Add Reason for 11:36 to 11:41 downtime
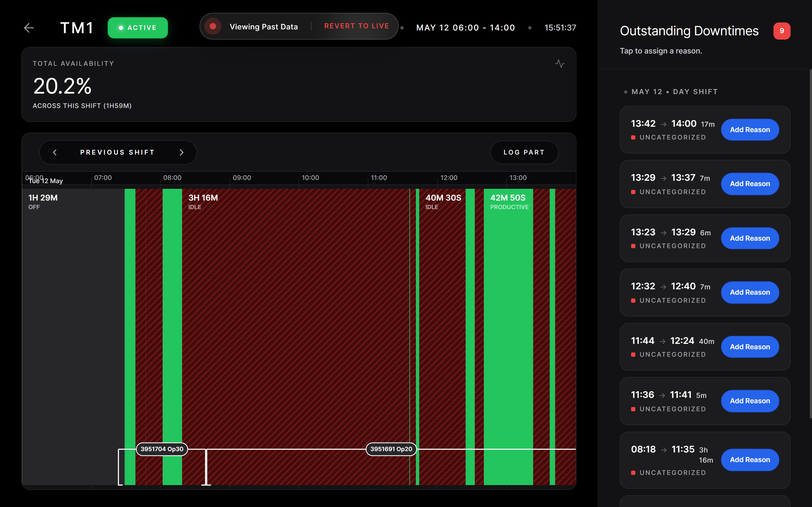 [x=750, y=401]
